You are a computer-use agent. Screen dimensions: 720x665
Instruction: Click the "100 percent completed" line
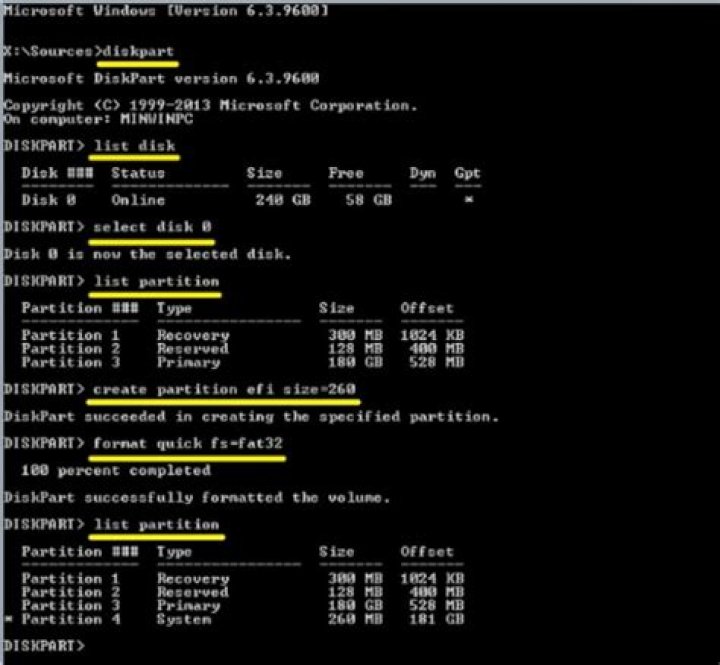pos(116,471)
